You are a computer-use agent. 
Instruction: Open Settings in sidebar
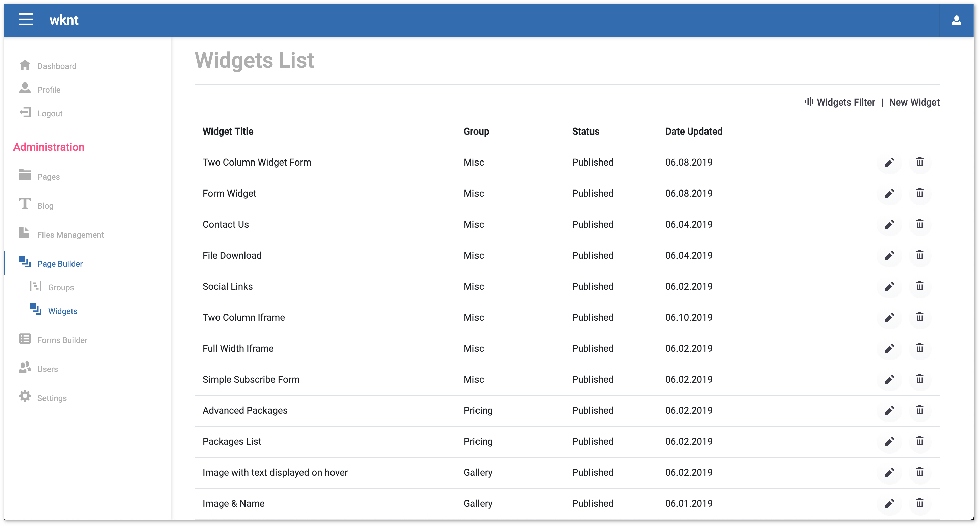42,397
